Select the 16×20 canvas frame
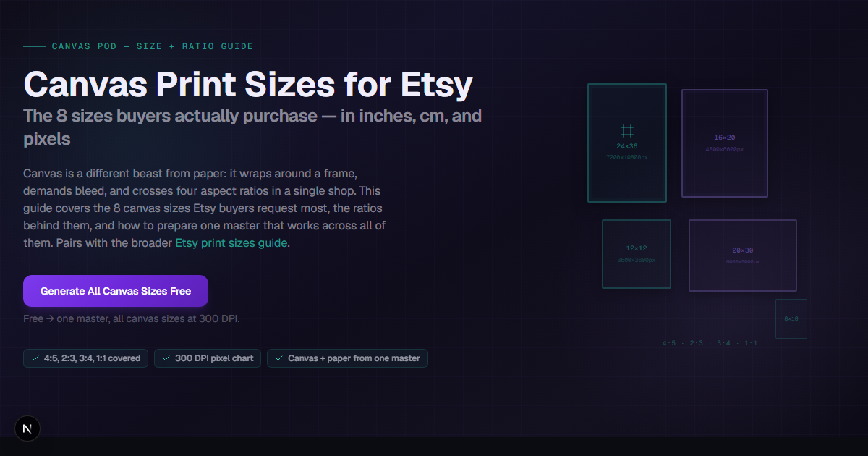868x456 pixels. 725,143
